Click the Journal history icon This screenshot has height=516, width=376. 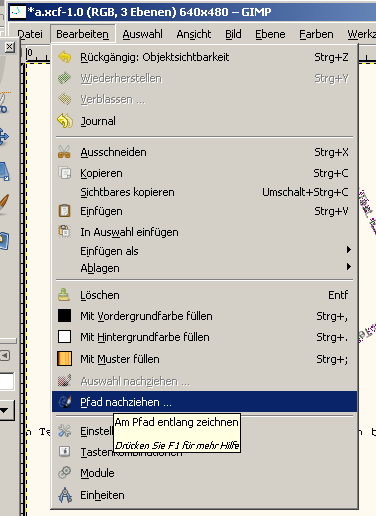click(x=65, y=121)
